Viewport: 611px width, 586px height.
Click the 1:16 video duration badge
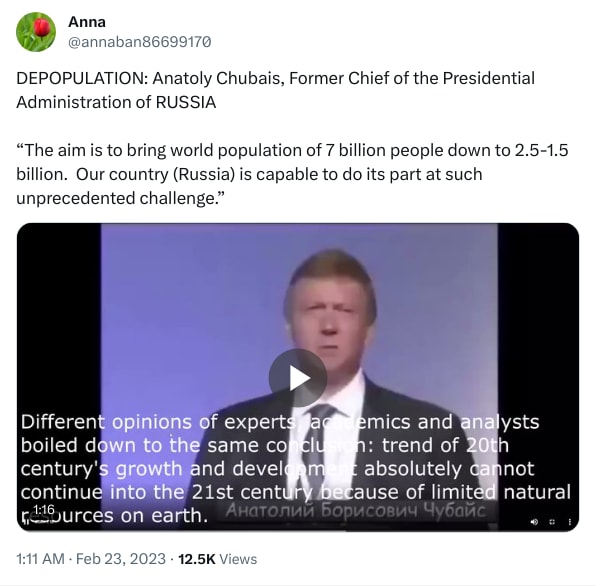(43, 510)
